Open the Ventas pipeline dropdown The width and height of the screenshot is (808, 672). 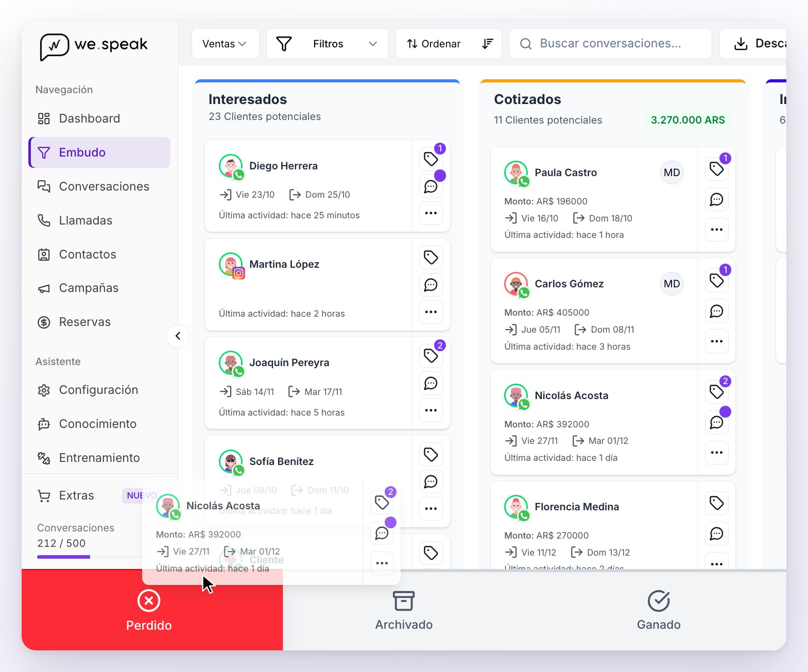(x=225, y=44)
